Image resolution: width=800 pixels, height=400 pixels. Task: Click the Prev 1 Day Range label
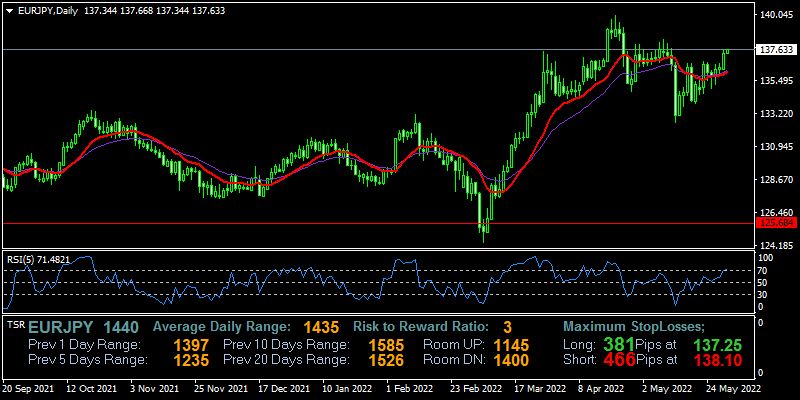[84, 344]
